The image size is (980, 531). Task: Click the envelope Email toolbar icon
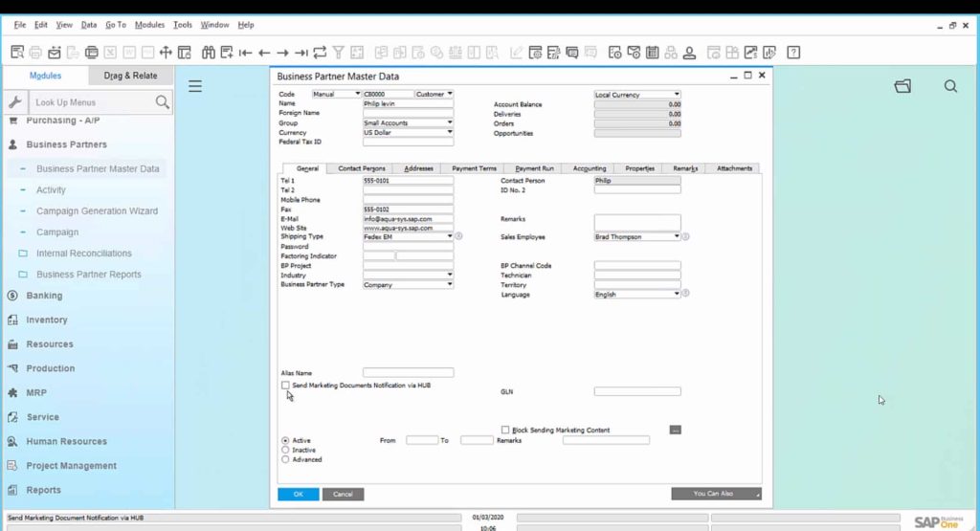click(55, 53)
